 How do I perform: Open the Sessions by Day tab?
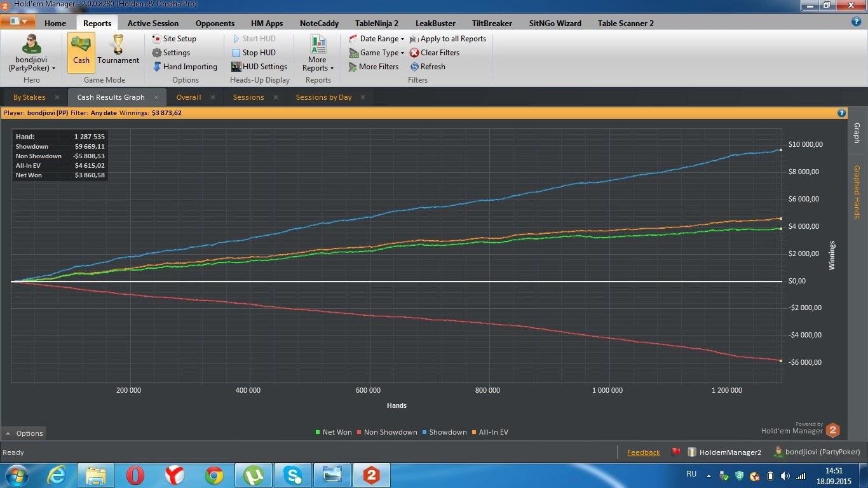(323, 97)
